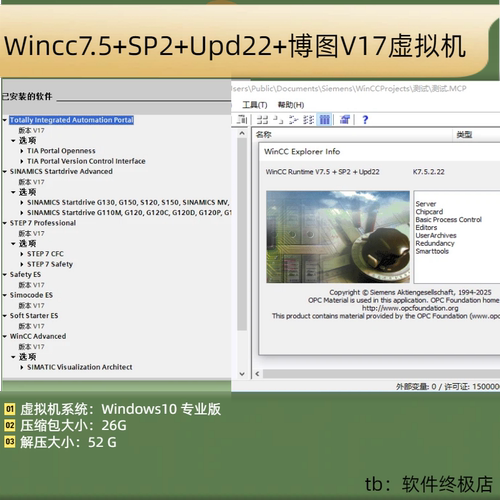Expand SINAMICS Startdrive G110M, G120 entry

pos(22,213)
